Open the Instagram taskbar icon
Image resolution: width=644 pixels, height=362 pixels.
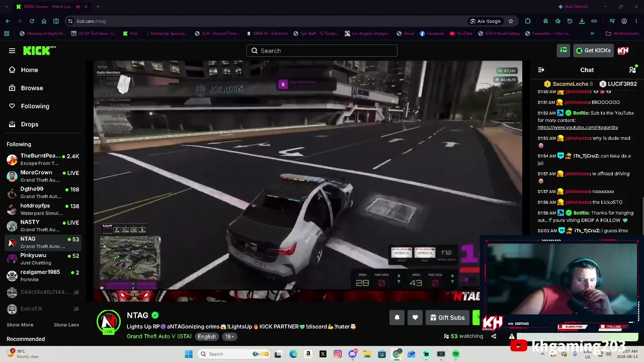pyautogui.click(x=338, y=354)
